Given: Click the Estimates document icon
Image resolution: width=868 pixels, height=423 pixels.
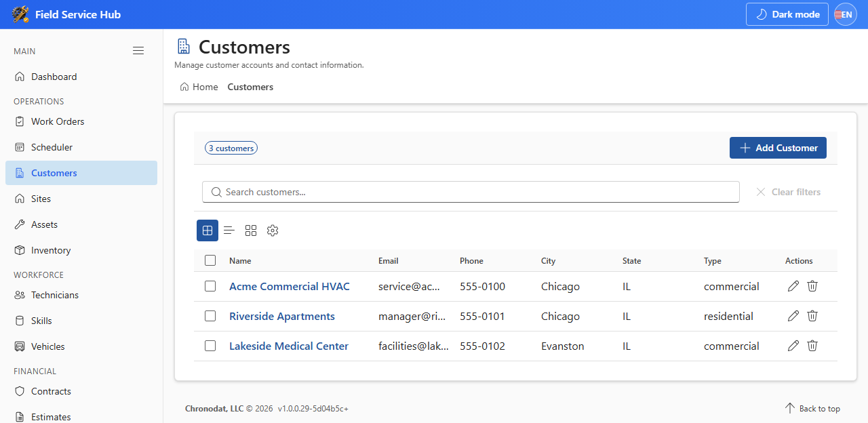Looking at the screenshot, I should [20, 417].
